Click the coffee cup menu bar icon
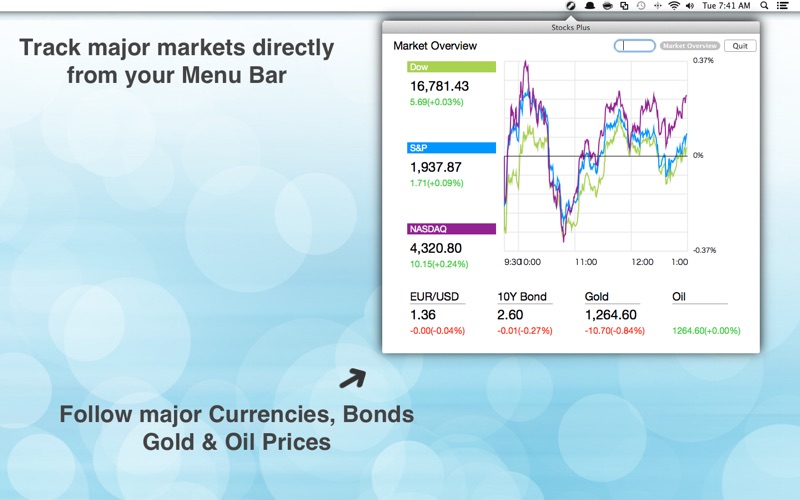The image size is (800, 500). coord(607,6)
